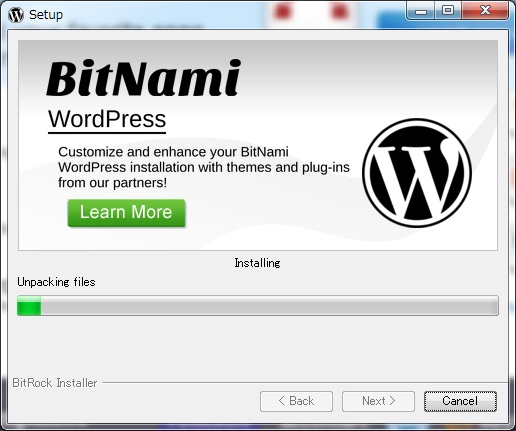Click the WordPress icon in the title bar

coord(16,15)
